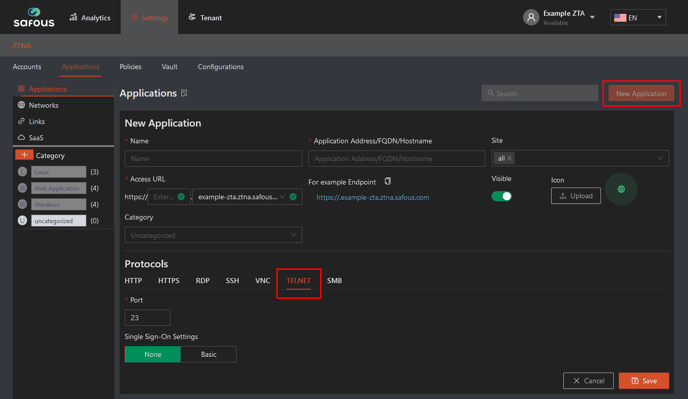
Task: Click the user avatar icon for Example ZTA
Action: 531,18
